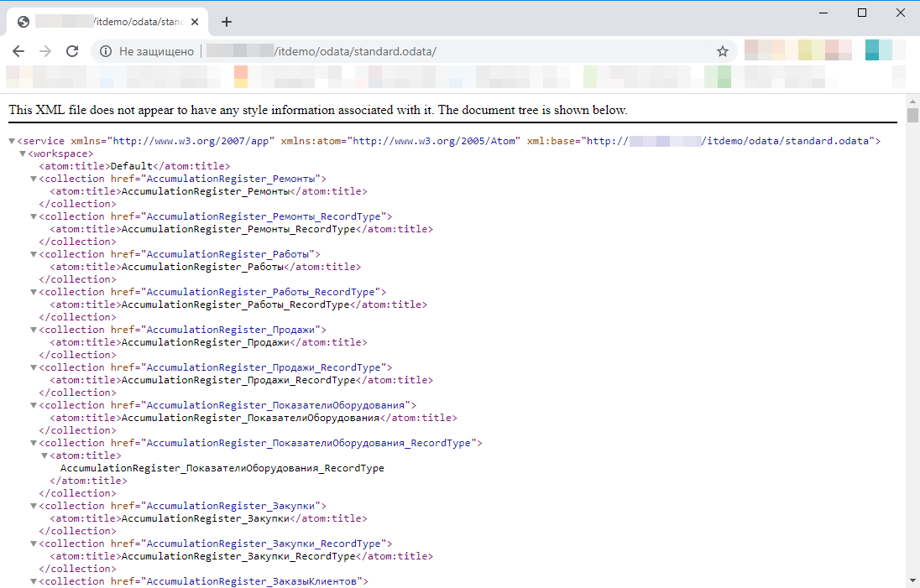Click the vertical scrollbar thumb
This screenshot has width=920, height=588.
point(912,116)
